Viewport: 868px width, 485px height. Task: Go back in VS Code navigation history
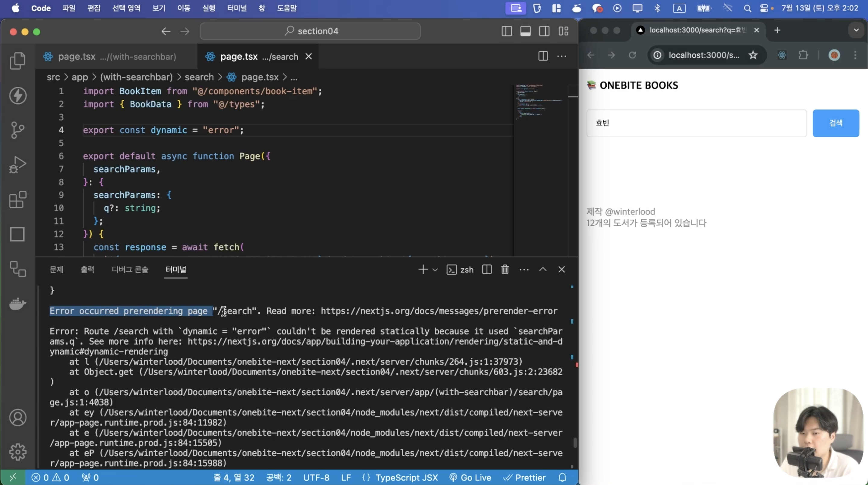166,31
